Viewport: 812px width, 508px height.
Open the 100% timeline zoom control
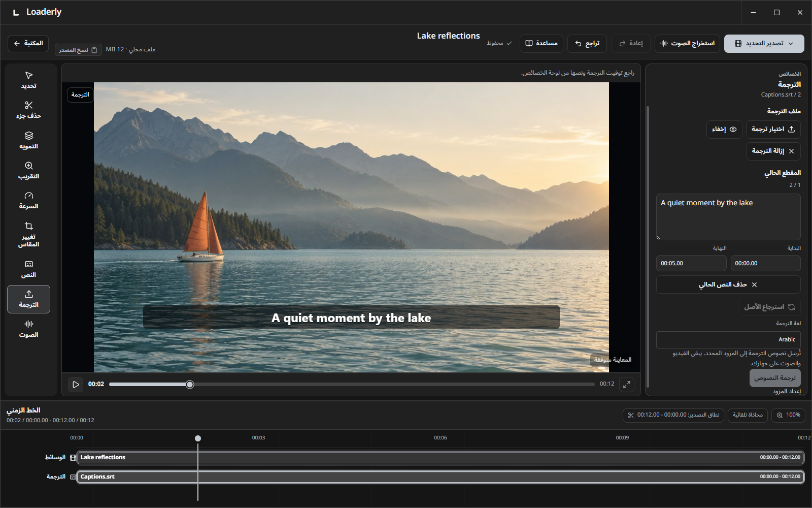[x=788, y=415]
